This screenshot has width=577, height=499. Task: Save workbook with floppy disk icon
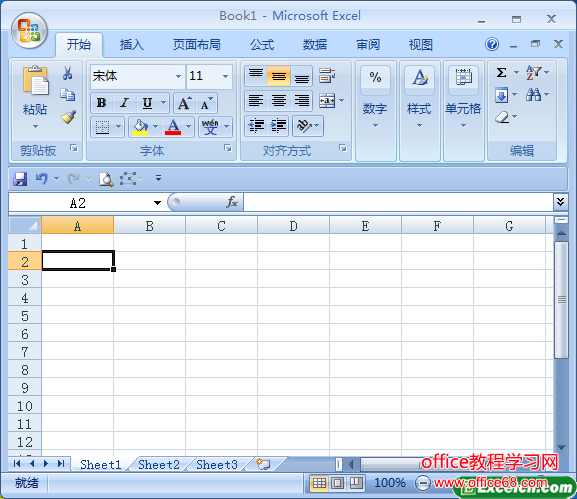tap(20, 179)
